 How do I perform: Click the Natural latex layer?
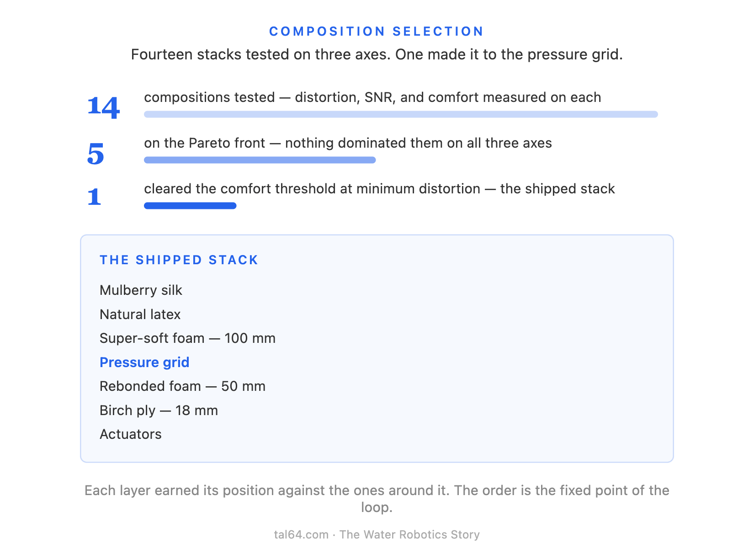click(x=140, y=315)
